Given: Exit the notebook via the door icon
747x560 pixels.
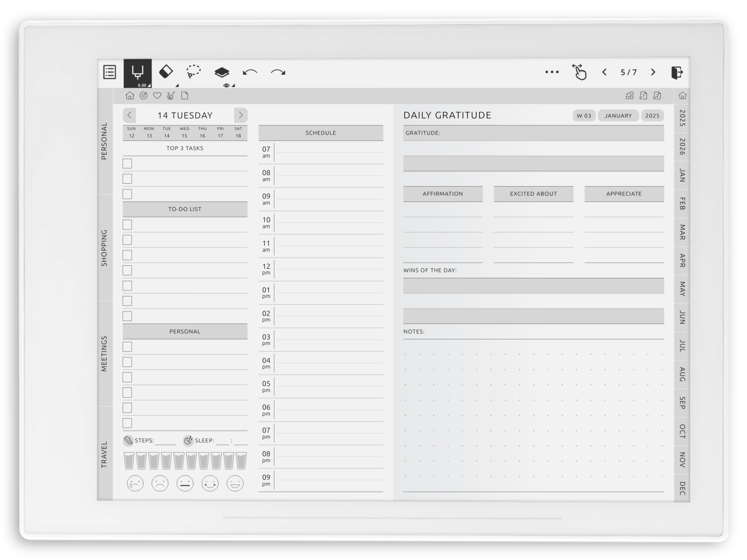Looking at the screenshot, I should (677, 73).
